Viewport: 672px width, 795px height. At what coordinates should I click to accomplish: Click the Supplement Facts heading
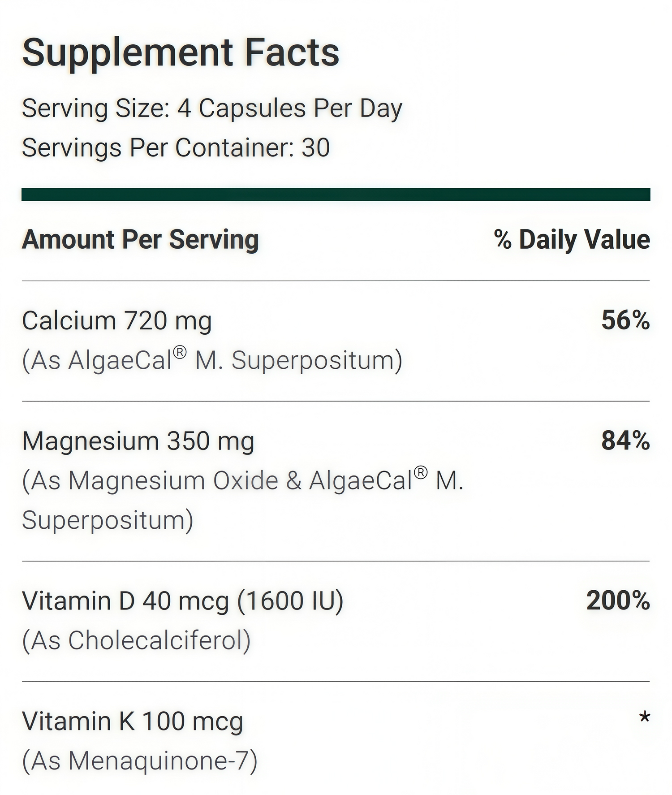click(x=181, y=53)
